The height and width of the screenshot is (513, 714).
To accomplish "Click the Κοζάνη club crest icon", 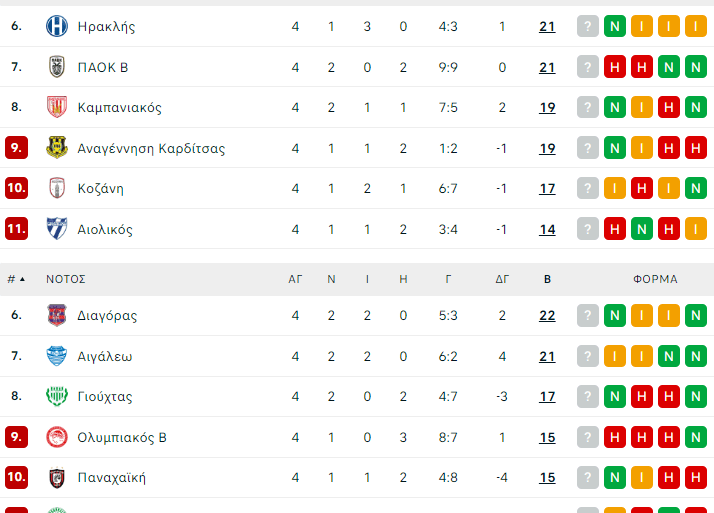I will (x=56, y=188).
